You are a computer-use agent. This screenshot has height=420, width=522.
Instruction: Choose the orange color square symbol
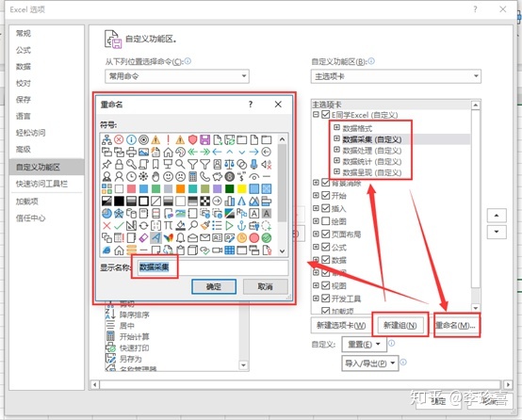click(180, 188)
